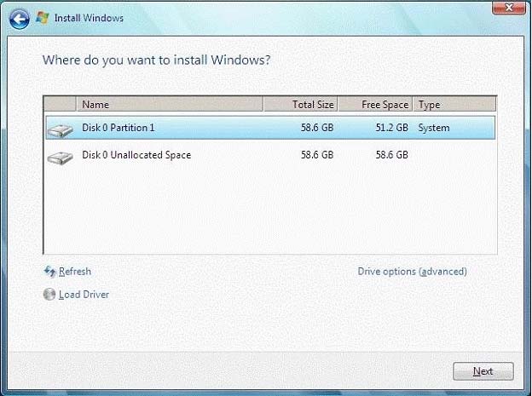Click the drive icon for Disk 0 Unallocated Space
The width and height of the screenshot is (532, 396).
60,158
